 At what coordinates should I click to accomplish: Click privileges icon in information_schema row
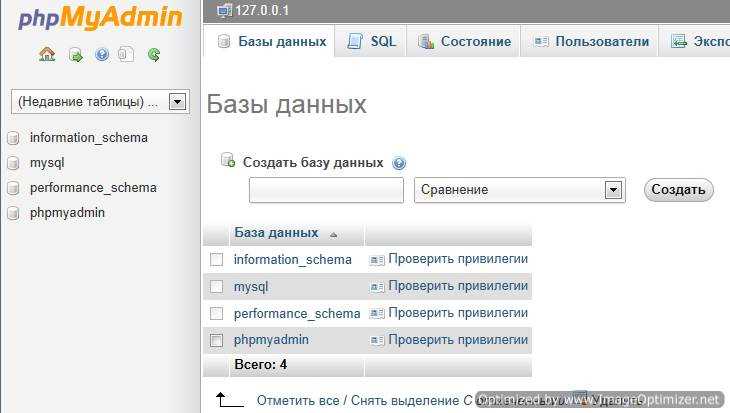[377, 260]
